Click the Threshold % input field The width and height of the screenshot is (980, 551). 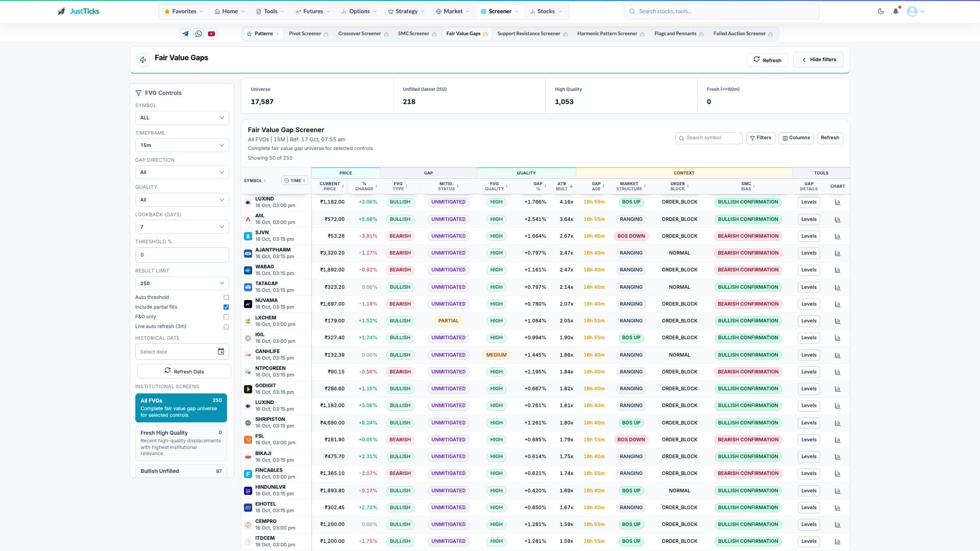[182, 255]
